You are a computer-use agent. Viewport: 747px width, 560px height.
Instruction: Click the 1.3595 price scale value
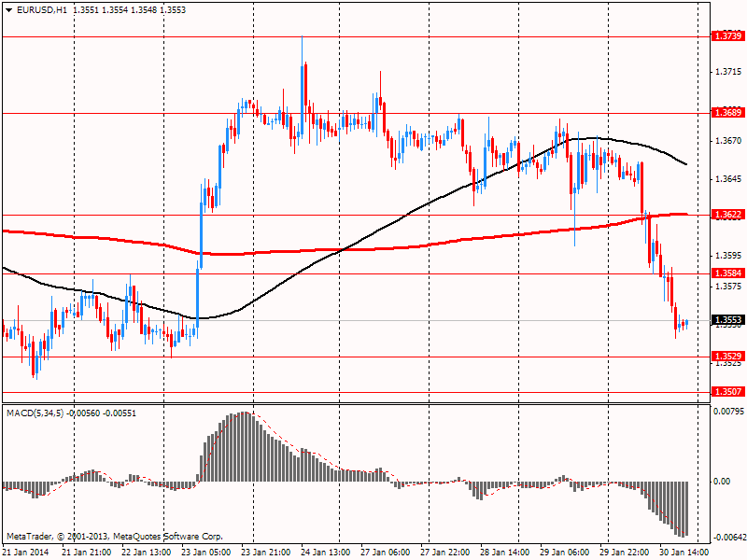click(x=728, y=256)
